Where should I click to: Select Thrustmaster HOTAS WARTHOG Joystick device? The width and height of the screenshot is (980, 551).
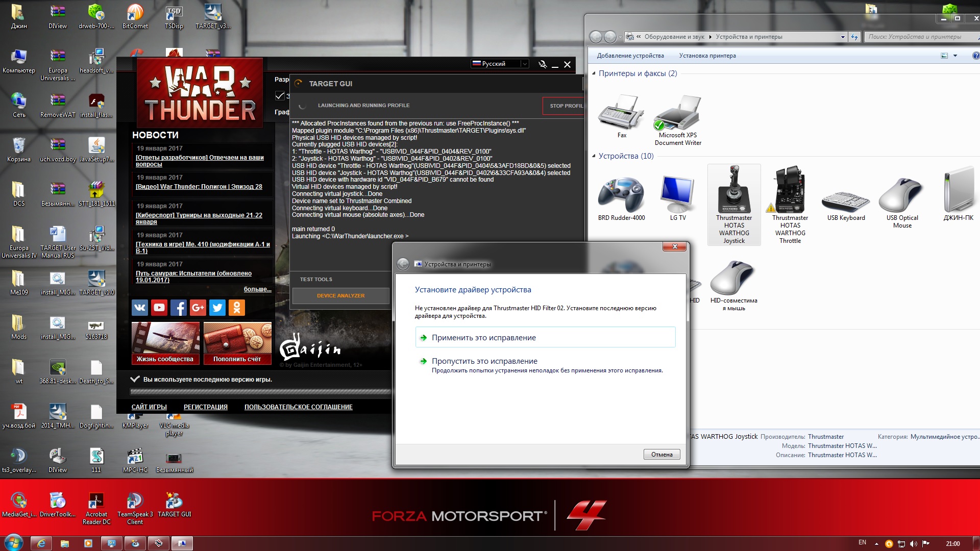[734, 205]
